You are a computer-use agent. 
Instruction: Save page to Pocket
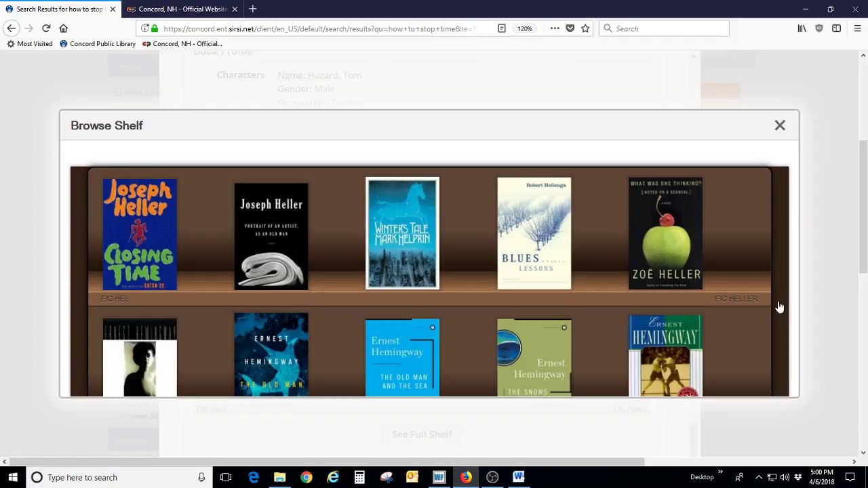click(x=570, y=28)
